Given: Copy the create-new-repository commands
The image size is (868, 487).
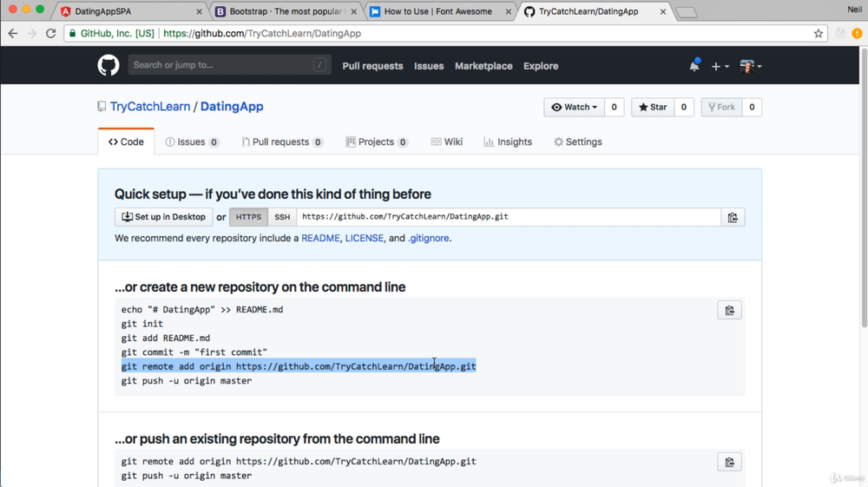Looking at the screenshot, I should [729, 311].
